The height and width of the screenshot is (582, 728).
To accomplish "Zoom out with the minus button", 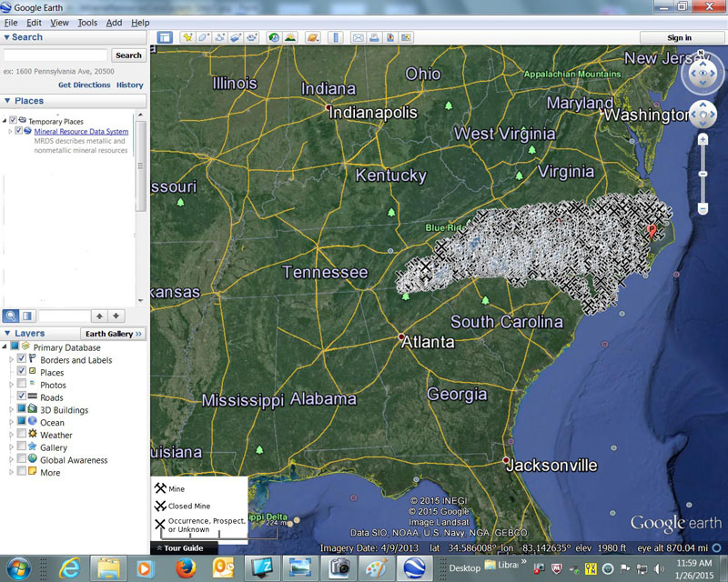I will (703, 209).
